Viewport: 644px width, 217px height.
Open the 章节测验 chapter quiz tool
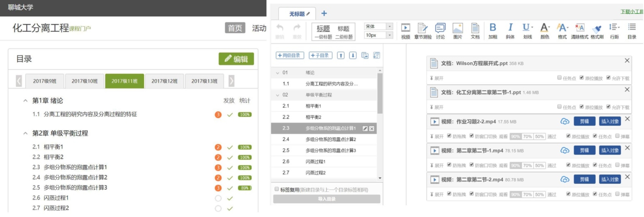point(422,28)
